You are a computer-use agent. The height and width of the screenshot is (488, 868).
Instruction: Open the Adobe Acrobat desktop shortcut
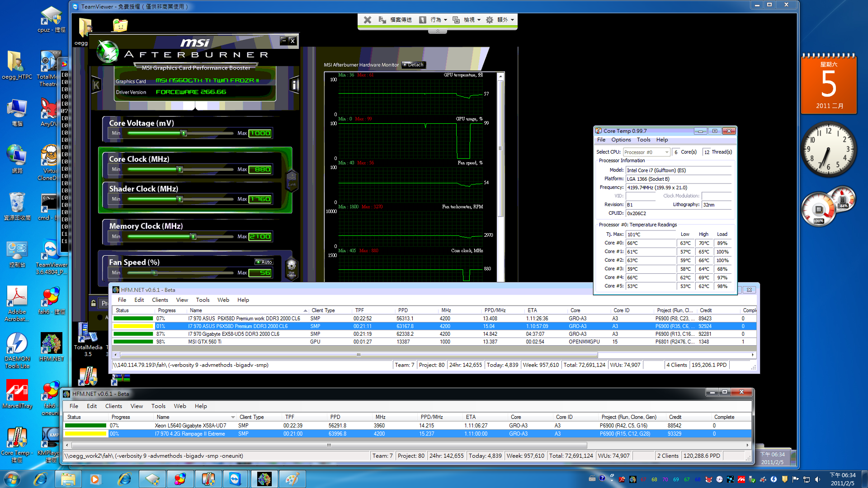point(17,304)
